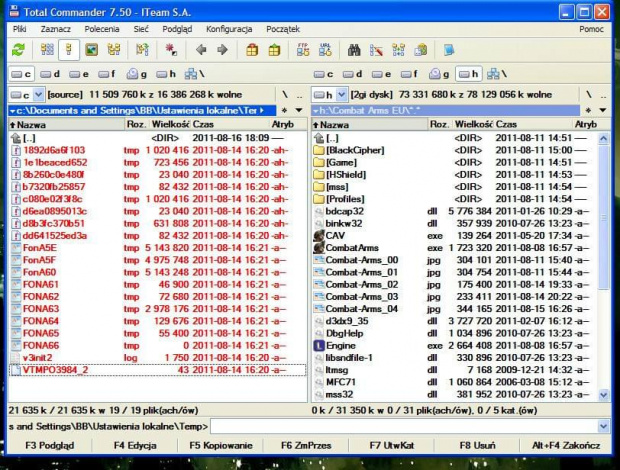Click the command line input field

pos(405,427)
